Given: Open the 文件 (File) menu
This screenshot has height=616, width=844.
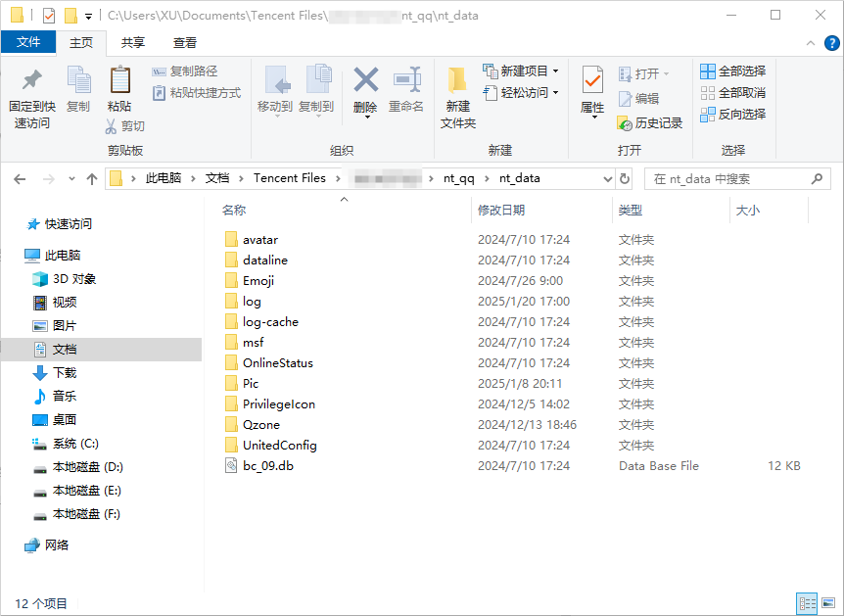Looking at the screenshot, I should click(29, 43).
